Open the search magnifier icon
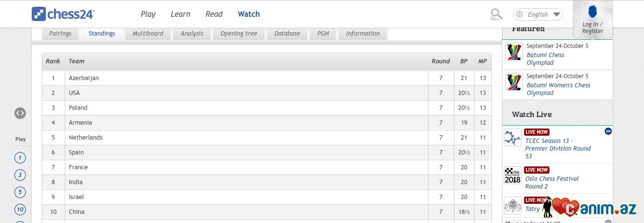Screen dimensions: 644x223 (496, 14)
